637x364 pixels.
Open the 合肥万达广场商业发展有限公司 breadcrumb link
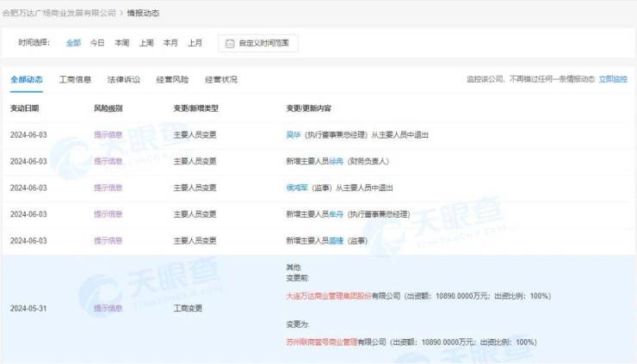pyautogui.click(x=59, y=14)
